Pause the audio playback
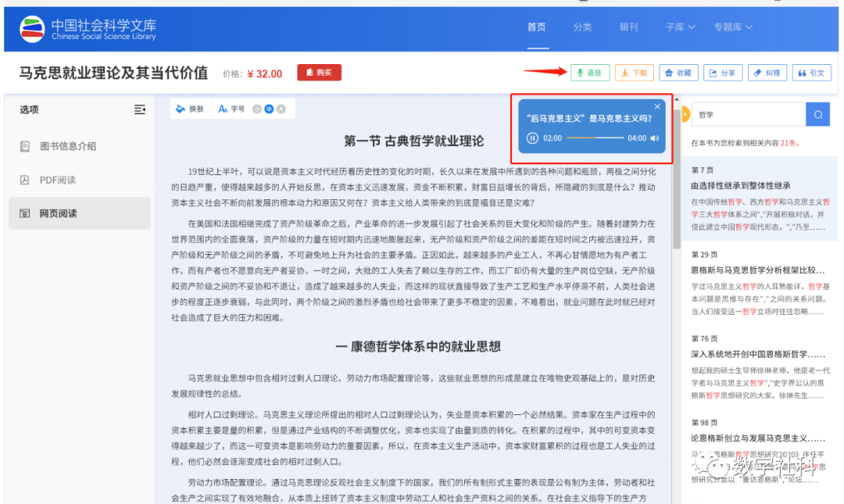Image resolution: width=844 pixels, height=504 pixels. pyautogui.click(x=532, y=138)
